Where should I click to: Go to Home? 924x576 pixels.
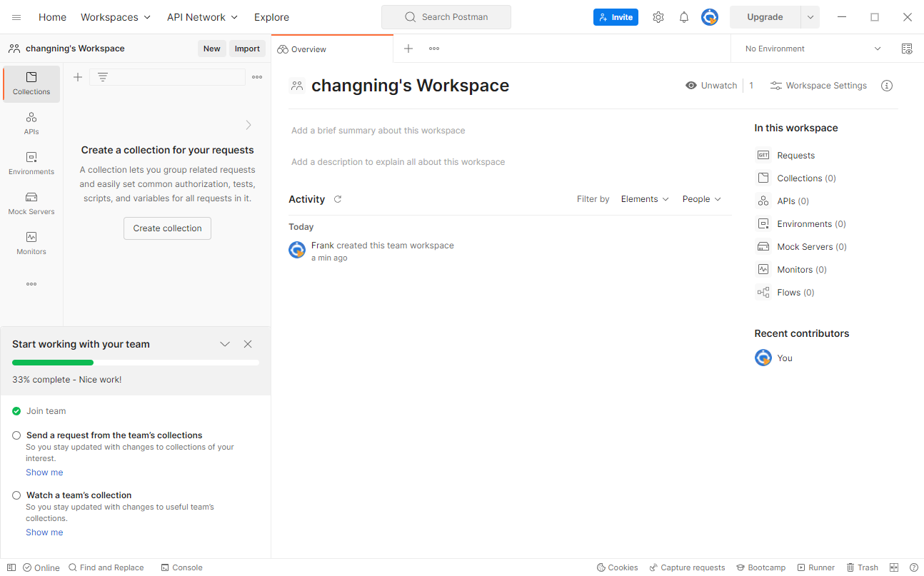(x=52, y=17)
